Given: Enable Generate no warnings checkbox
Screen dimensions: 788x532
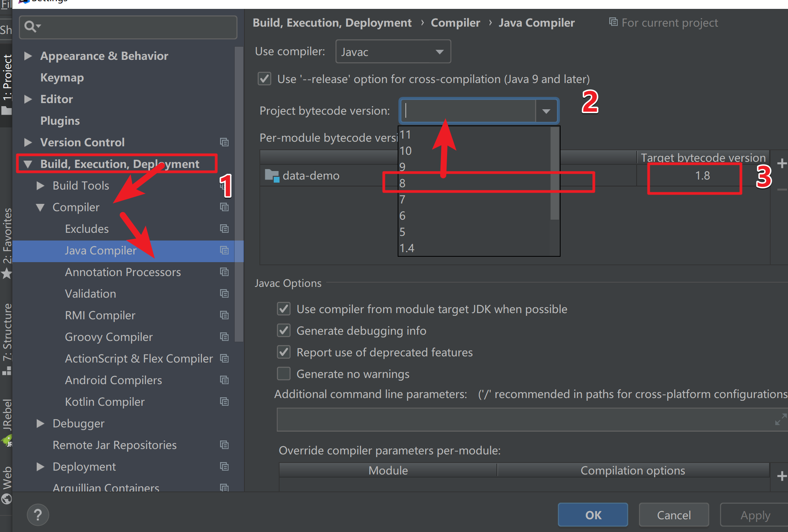Looking at the screenshot, I should 284,374.
